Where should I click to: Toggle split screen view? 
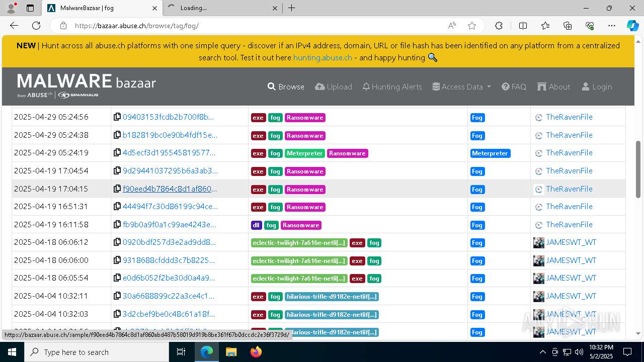click(x=523, y=26)
